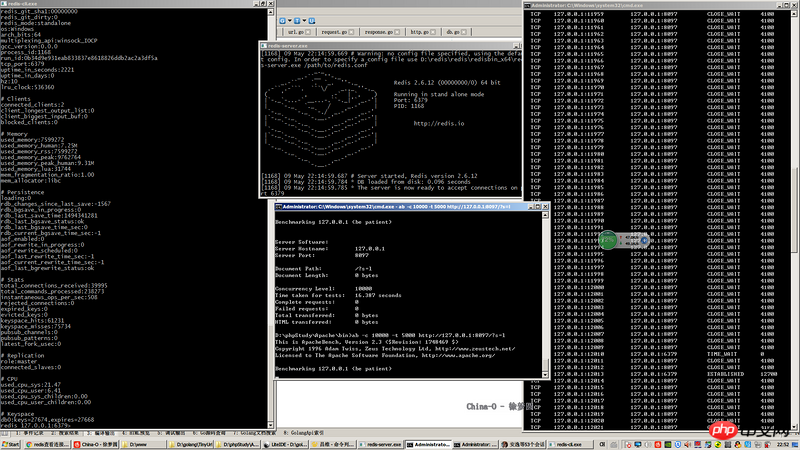Click the system clock showing 22:52

click(x=783, y=444)
